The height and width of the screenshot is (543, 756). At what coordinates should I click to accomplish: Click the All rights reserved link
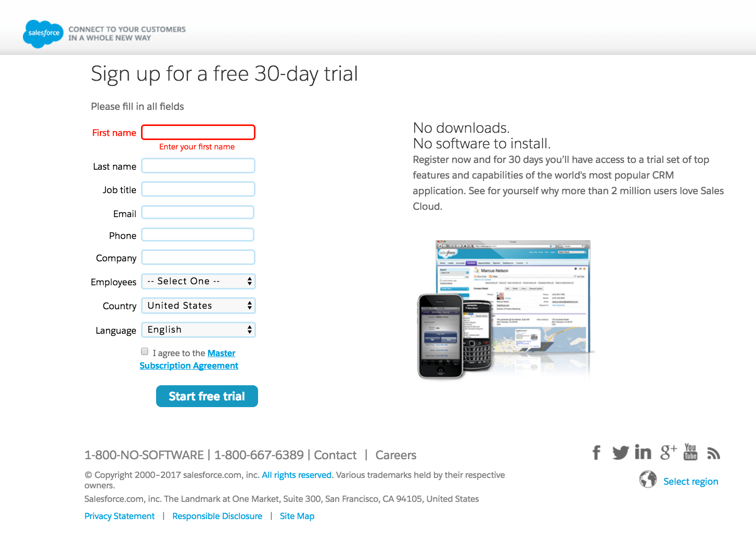tap(297, 475)
